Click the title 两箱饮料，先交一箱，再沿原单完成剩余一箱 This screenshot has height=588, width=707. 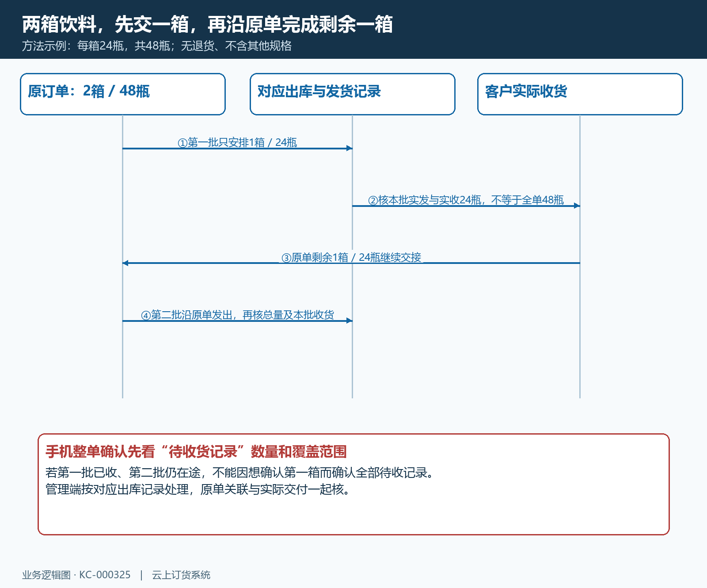207,24
